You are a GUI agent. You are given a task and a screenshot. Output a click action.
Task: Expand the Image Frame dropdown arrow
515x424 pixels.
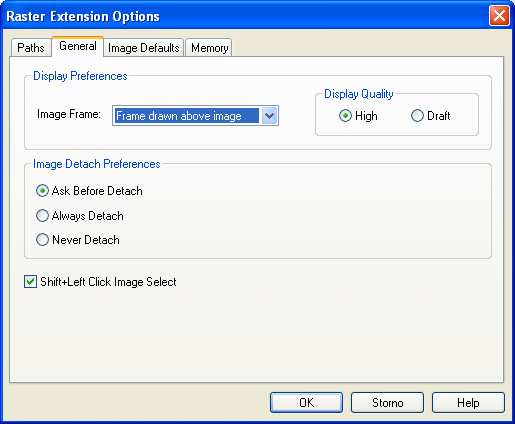pos(269,116)
